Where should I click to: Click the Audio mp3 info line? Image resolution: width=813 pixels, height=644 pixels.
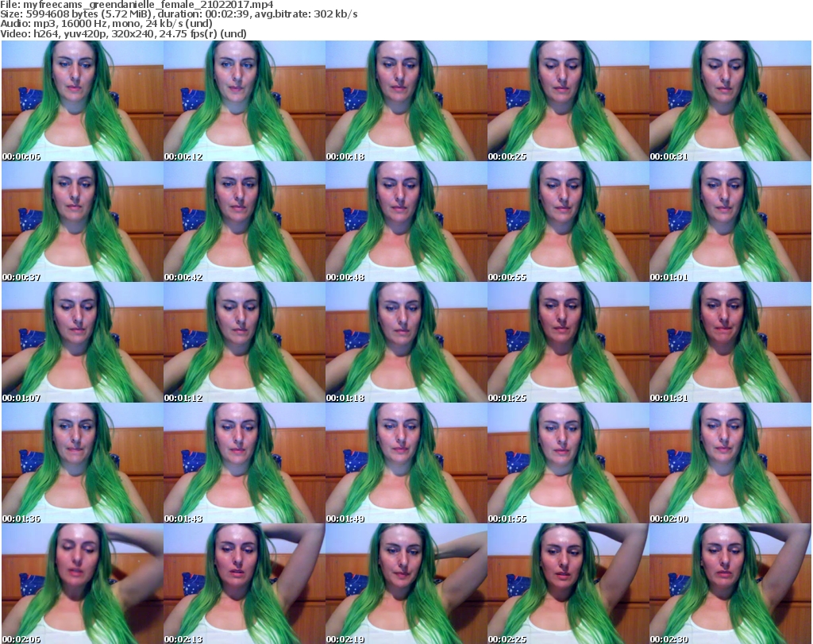(106, 24)
